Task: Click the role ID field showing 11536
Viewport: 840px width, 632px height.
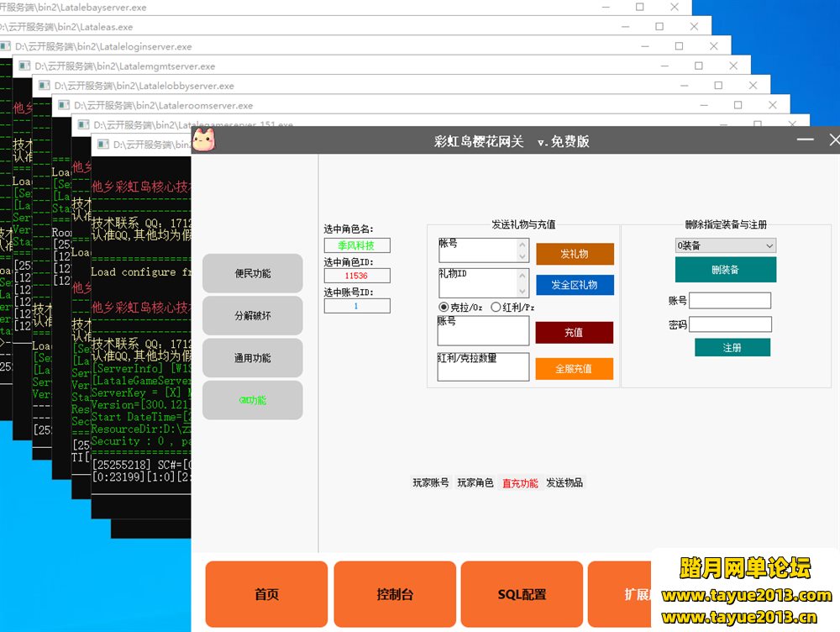Action: [357, 276]
